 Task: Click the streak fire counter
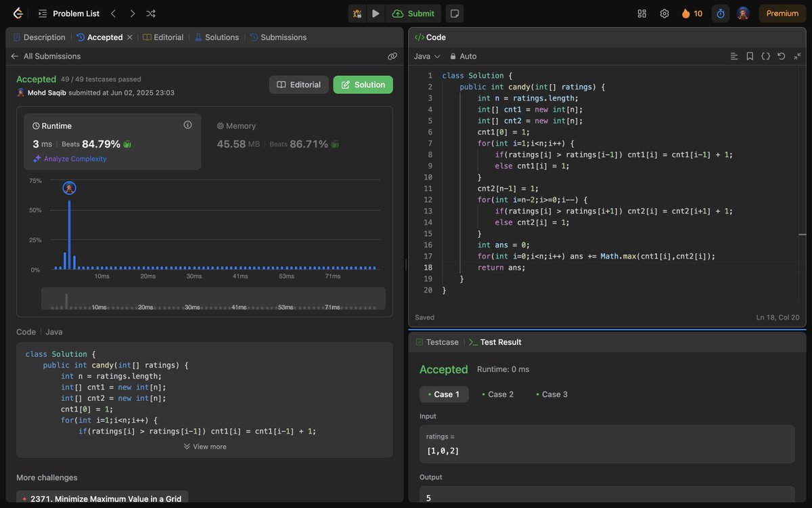(x=692, y=14)
